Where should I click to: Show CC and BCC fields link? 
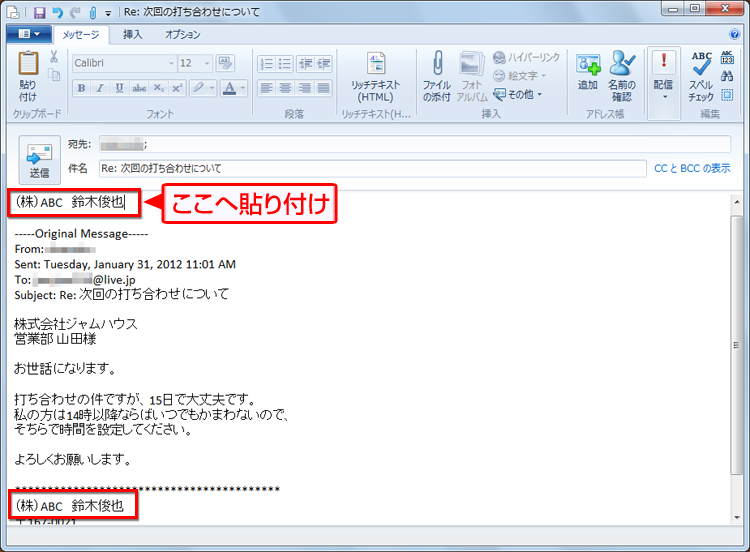tap(692, 168)
